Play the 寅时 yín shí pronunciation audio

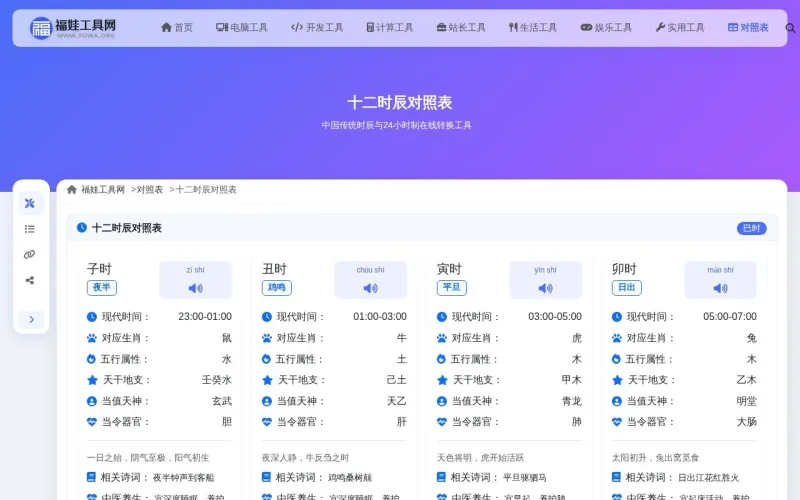(x=545, y=288)
